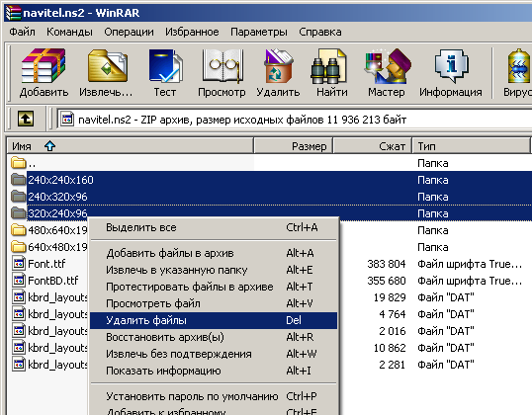The width and height of the screenshot is (532, 415).
Task: Choose Просмотреть файл menu entry
Action: [214, 303]
